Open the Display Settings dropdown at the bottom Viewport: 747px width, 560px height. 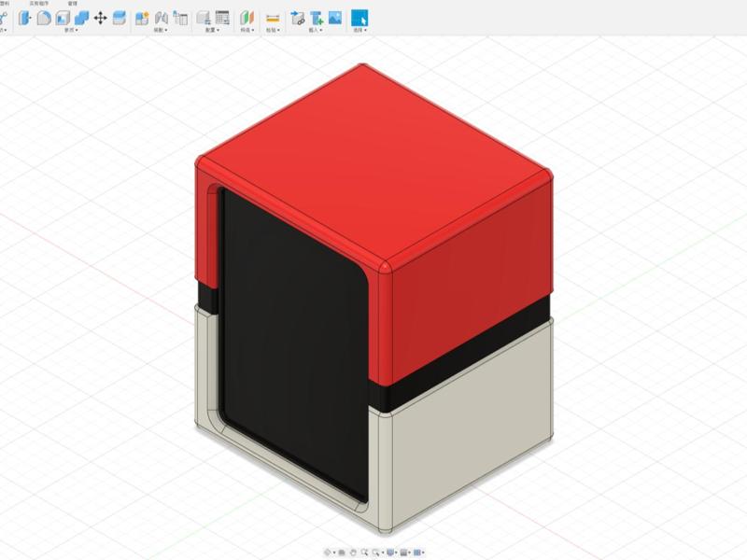390,552
